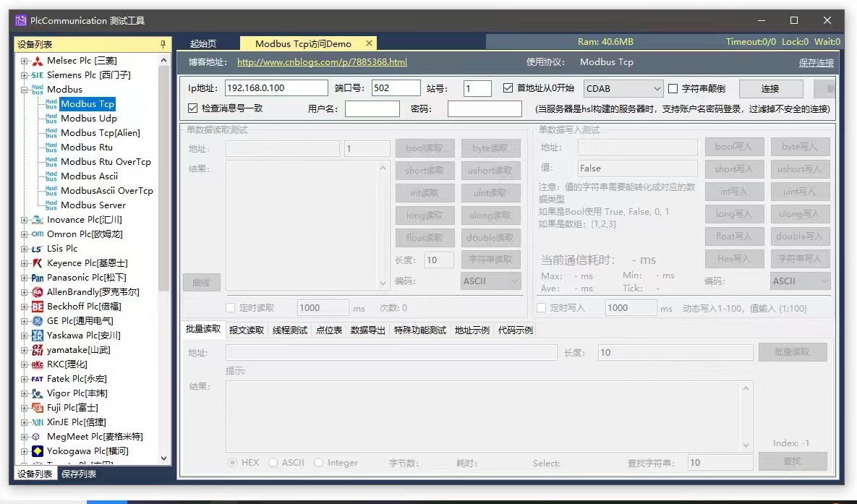Open the CDAB byte order dropdown
The width and height of the screenshot is (857, 504).
coord(623,88)
